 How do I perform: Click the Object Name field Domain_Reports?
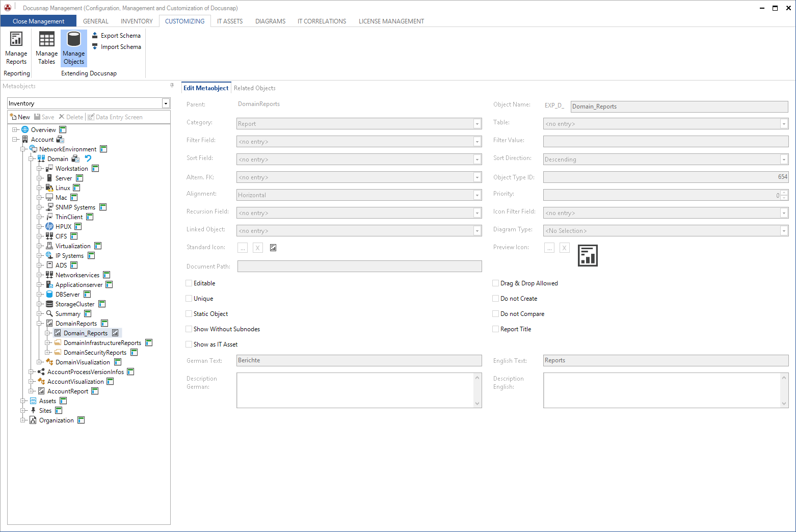[679, 107]
